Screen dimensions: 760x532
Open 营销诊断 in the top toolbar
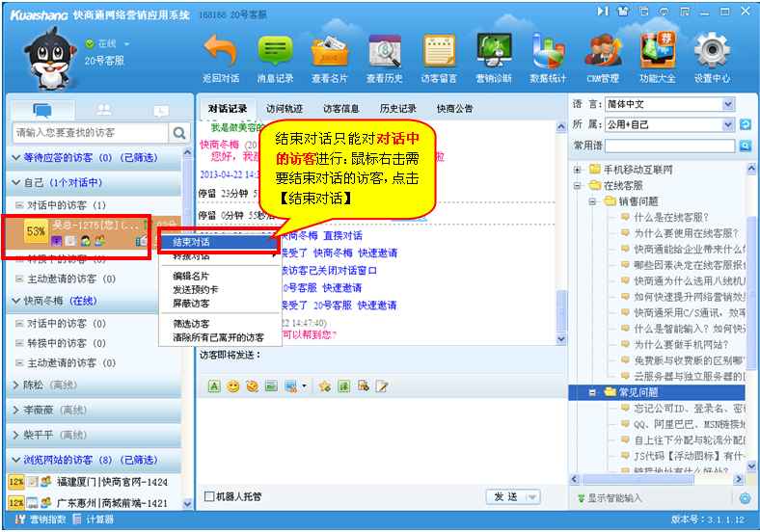[x=494, y=52]
